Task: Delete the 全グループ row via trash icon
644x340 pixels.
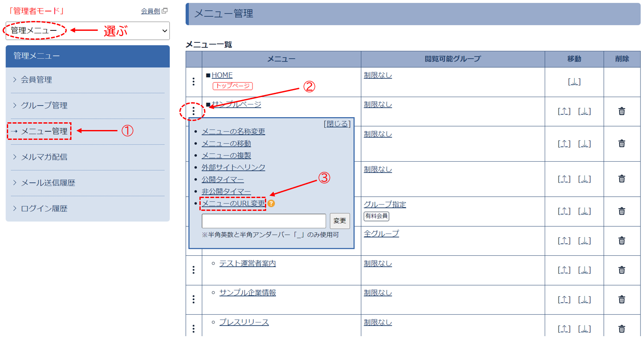Action: [622, 240]
